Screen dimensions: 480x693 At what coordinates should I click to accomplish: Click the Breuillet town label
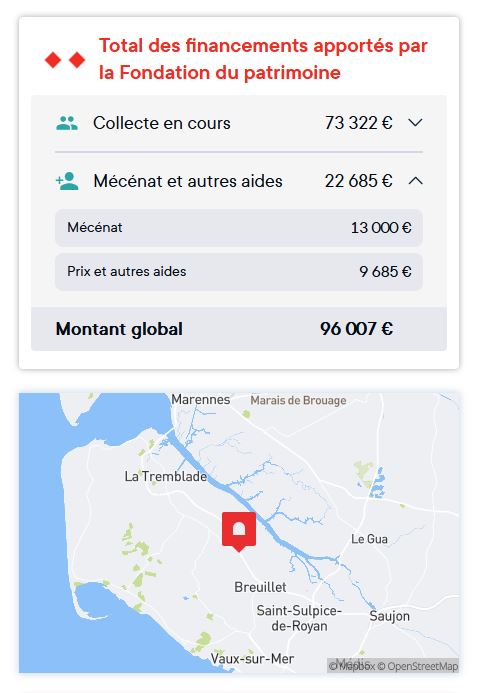pos(260,587)
